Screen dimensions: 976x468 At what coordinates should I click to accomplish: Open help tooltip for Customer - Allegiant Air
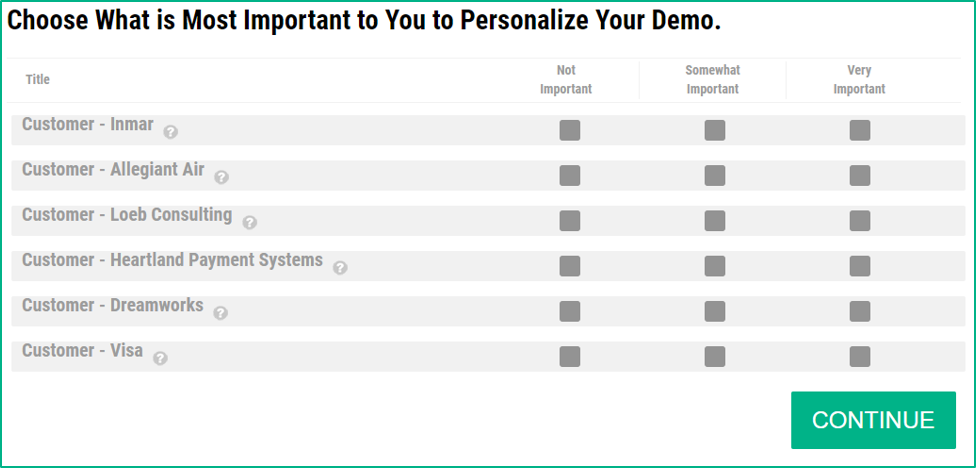point(222,177)
